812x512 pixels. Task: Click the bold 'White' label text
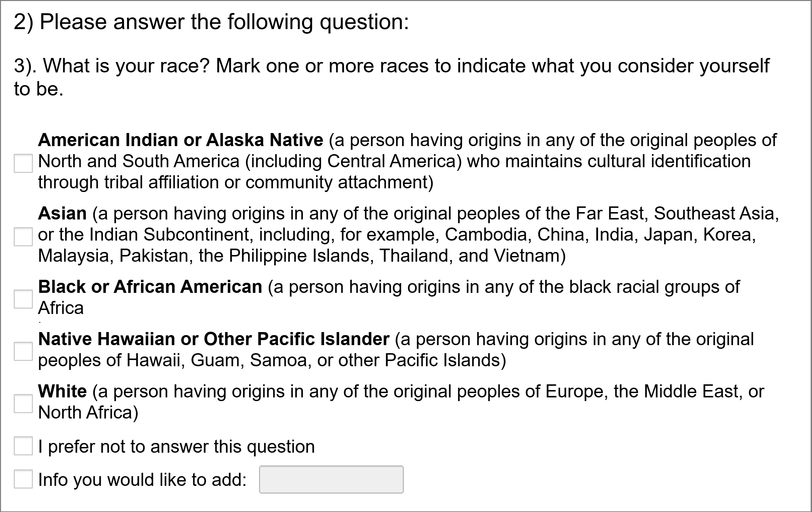point(62,391)
